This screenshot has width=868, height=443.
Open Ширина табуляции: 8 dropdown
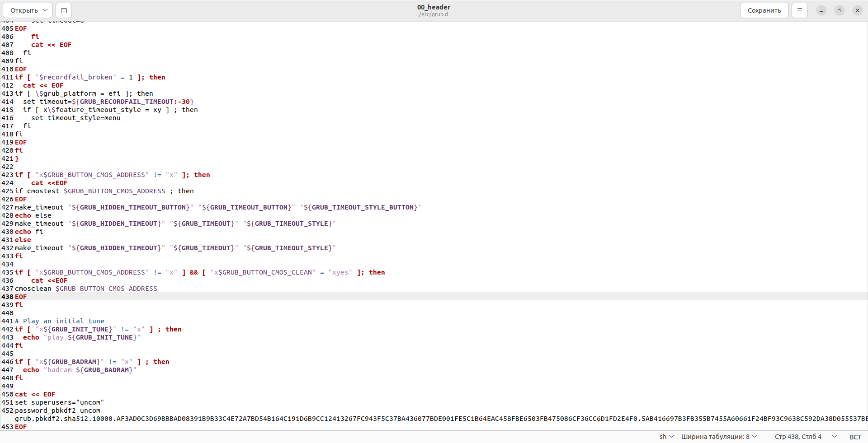[719, 437]
